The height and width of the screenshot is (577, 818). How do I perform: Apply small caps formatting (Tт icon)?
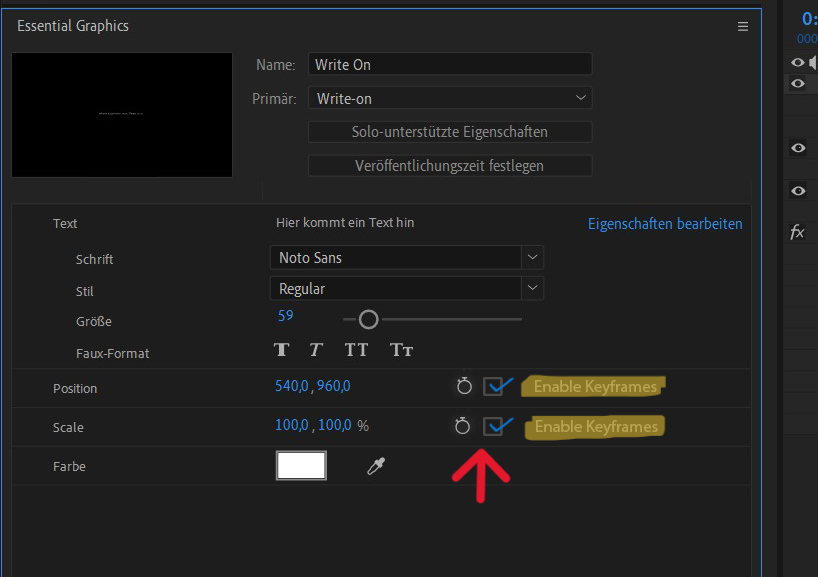tap(399, 349)
